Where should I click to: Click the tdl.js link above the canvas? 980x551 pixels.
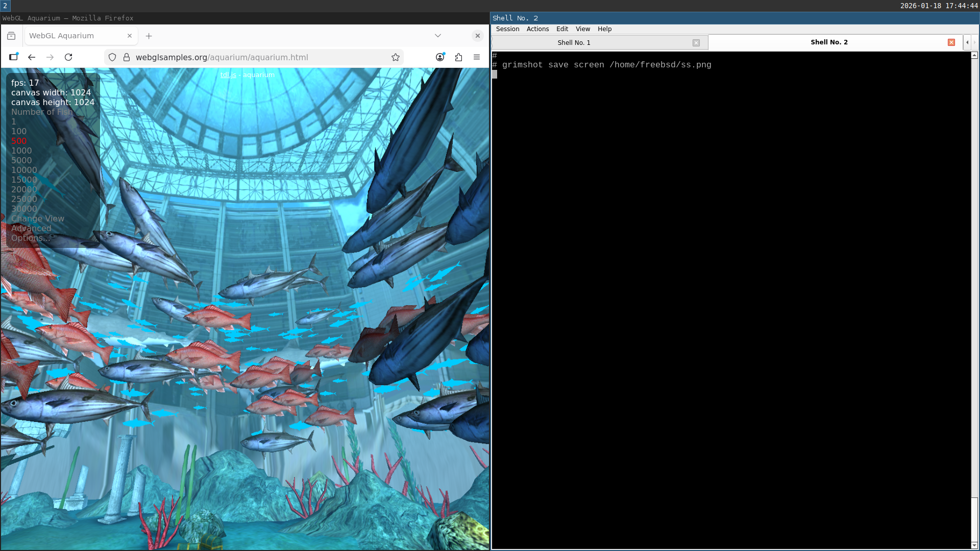[228, 74]
